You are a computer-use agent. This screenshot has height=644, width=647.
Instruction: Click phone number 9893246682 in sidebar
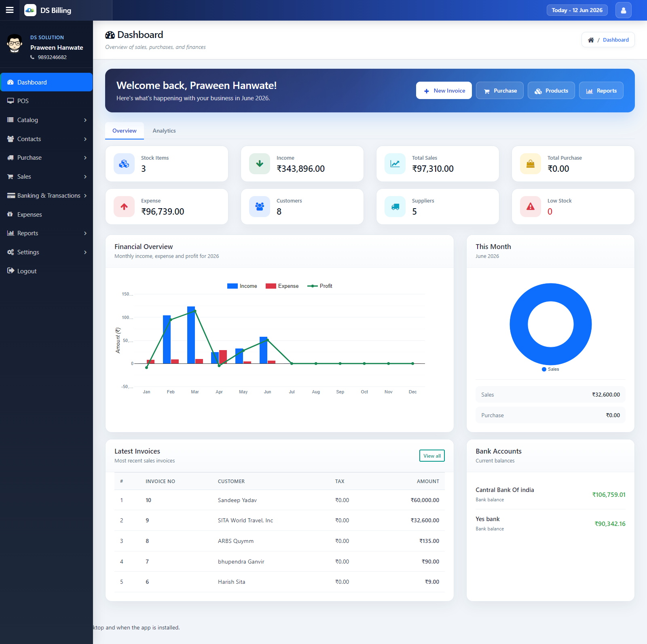pyautogui.click(x=52, y=57)
